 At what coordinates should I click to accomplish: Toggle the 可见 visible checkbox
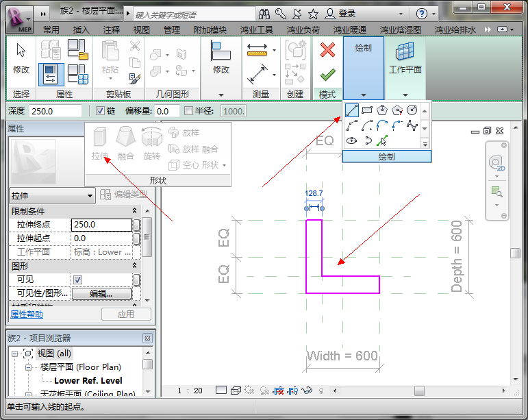(x=78, y=280)
